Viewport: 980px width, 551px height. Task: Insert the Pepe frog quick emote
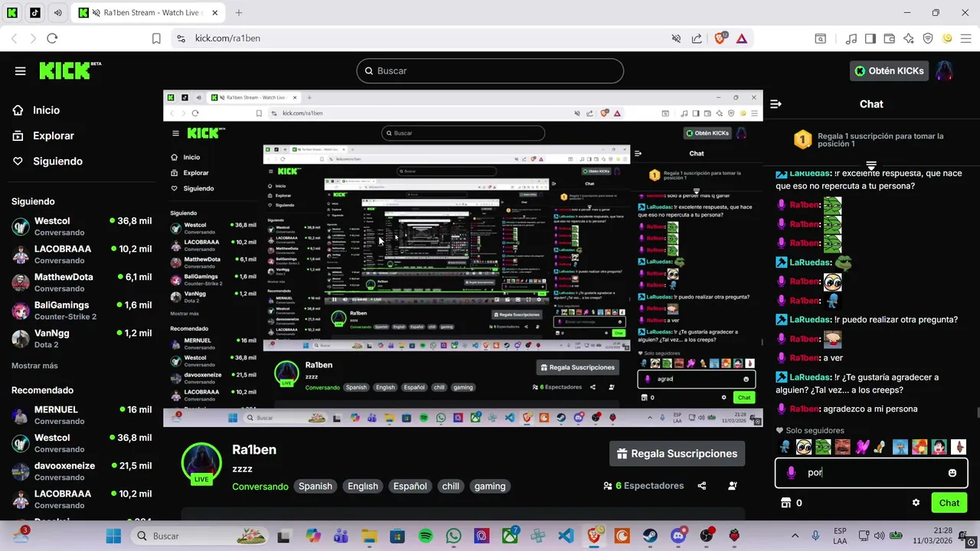pos(823,447)
